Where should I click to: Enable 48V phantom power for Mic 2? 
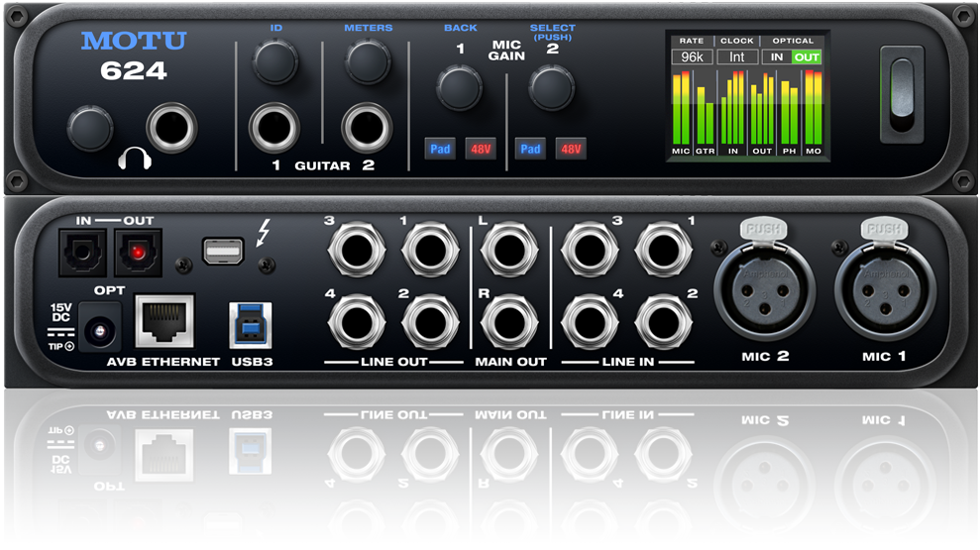click(x=571, y=149)
